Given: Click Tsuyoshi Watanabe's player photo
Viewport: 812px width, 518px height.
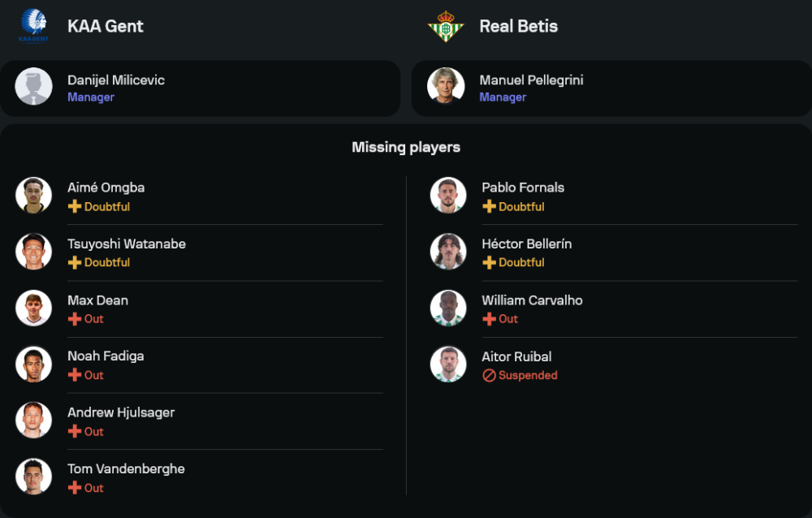Looking at the screenshot, I should pyautogui.click(x=33, y=252).
